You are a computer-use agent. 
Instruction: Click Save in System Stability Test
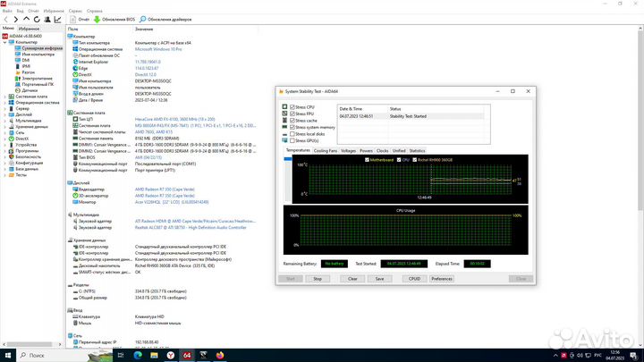coord(379,279)
